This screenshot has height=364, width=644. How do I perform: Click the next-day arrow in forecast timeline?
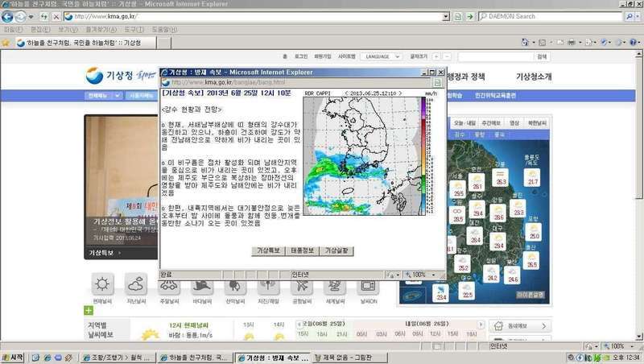pyautogui.click(x=481, y=325)
